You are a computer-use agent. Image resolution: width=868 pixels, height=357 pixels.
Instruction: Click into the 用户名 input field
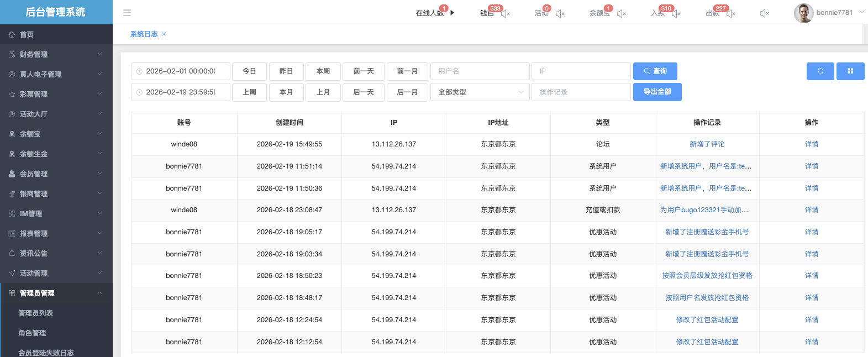480,71
